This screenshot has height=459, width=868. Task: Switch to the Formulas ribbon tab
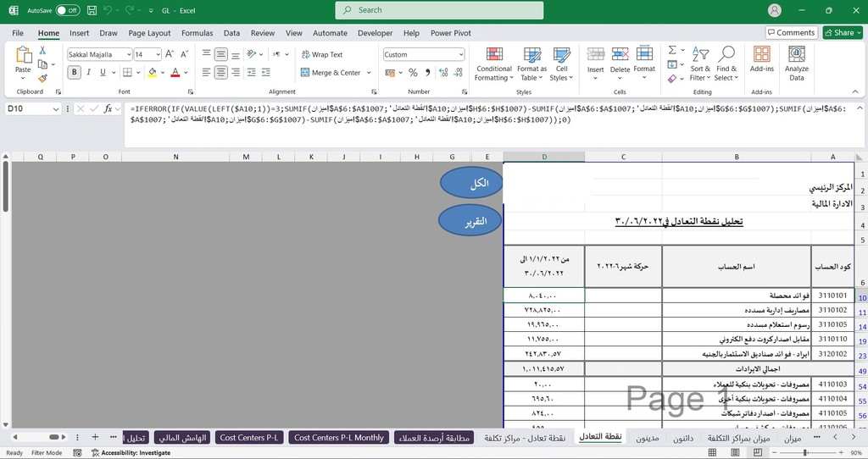197,33
